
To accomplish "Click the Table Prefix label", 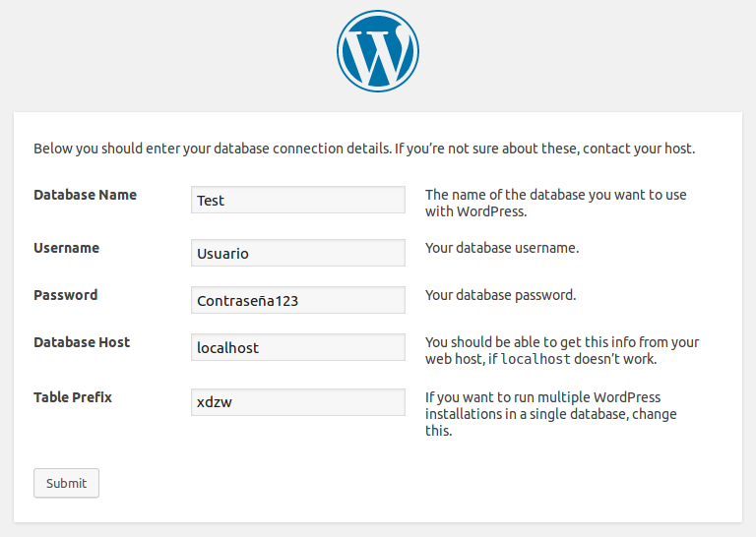I will pos(73,397).
